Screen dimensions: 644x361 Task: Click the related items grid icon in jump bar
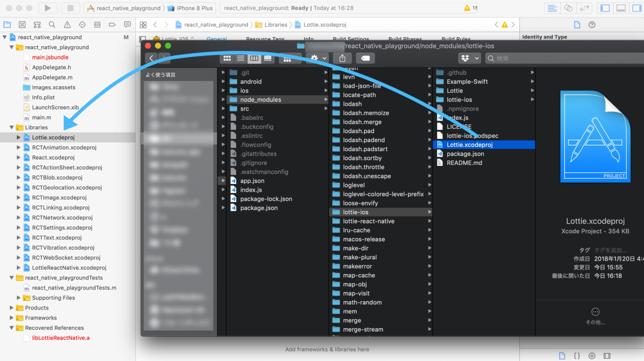pos(143,25)
